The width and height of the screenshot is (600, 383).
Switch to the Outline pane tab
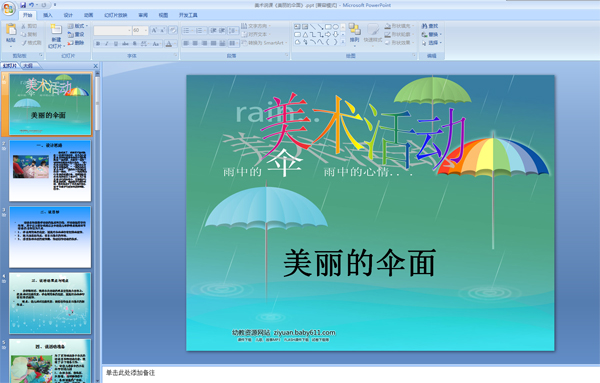click(28, 66)
